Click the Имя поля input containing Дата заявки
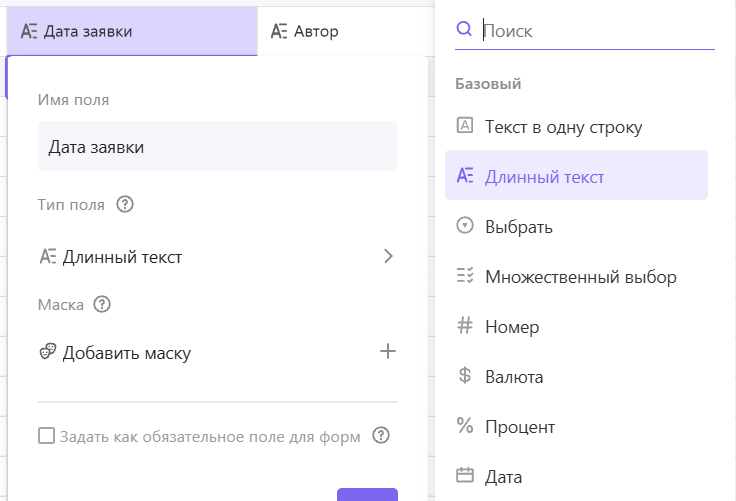This screenshot has height=501, width=736. tap(218, 146)
